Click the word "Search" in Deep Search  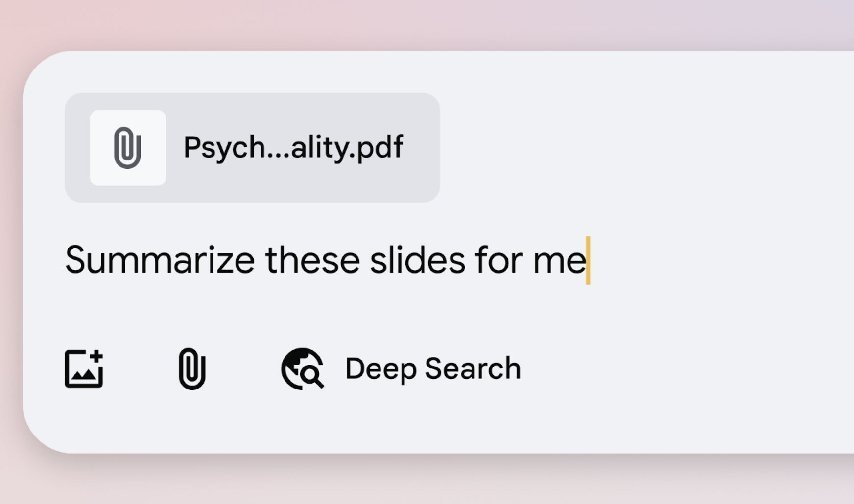(x=473, y=368)
